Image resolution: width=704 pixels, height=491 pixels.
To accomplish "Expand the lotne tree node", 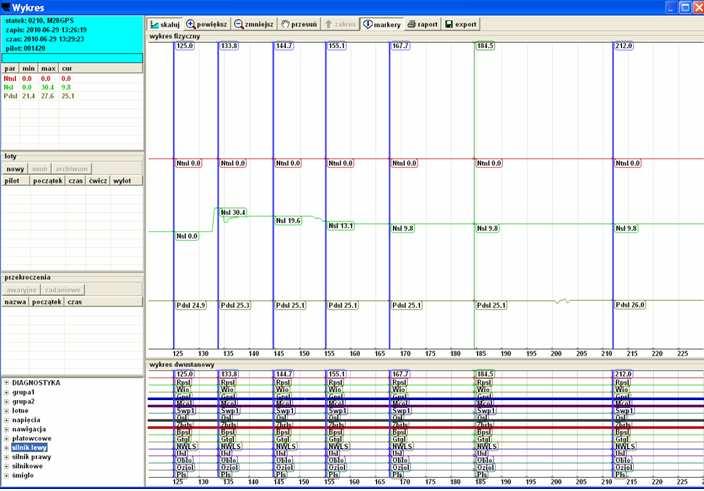I will tap(7, 411).
